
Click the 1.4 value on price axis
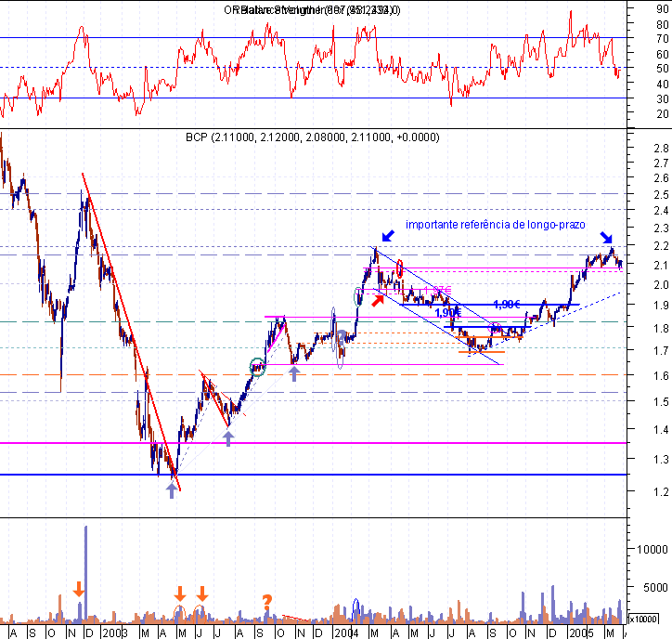click(661, 430)
